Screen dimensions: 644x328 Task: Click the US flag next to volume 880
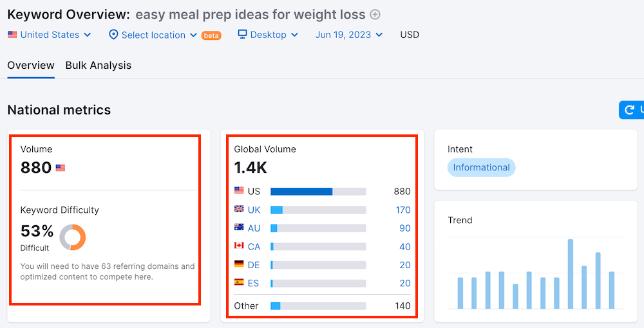coord(61,168)
